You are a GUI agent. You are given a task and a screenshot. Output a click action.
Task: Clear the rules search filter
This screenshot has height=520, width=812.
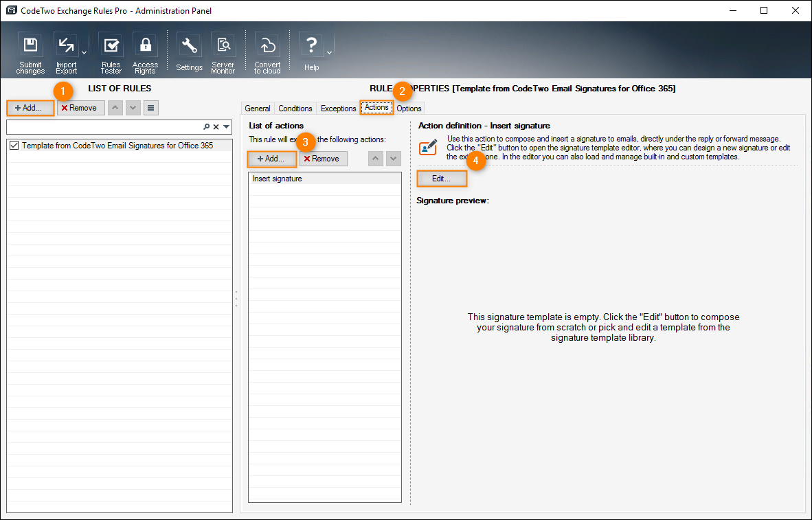(x=216, y=126)
